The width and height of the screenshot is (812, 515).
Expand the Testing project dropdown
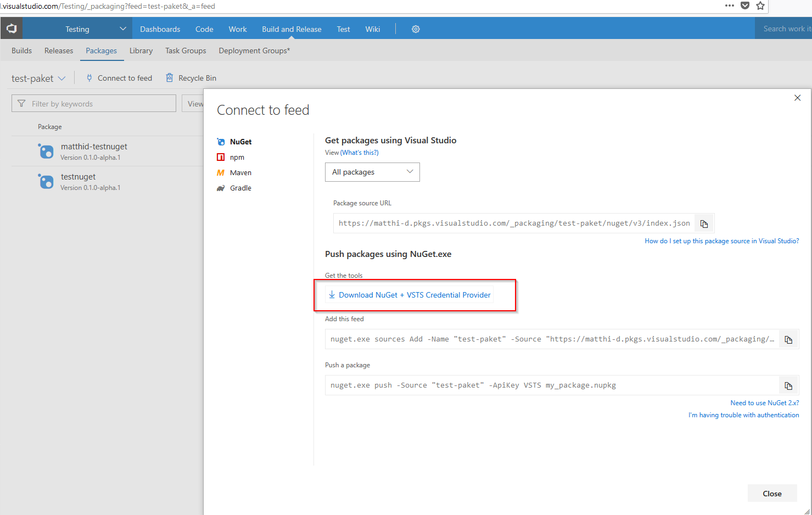click(122, 29)
